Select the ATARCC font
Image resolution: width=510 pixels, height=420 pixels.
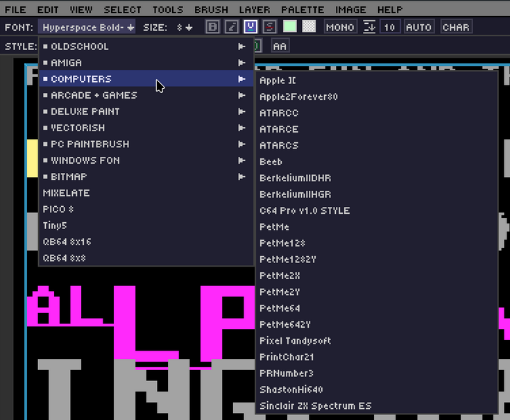(377, 113)
